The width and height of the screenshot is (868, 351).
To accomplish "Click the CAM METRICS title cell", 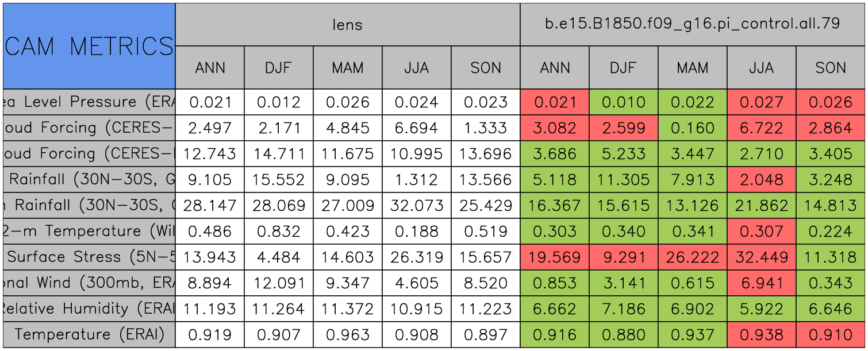I will click(x=89, y=46).
